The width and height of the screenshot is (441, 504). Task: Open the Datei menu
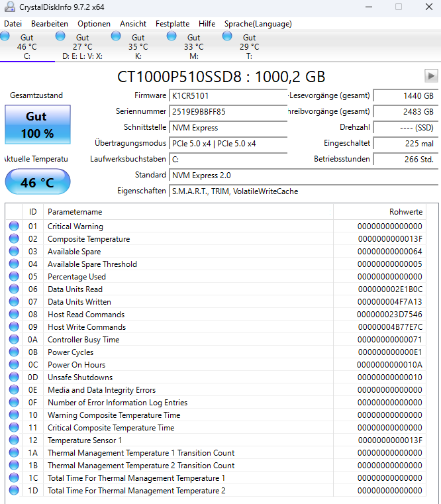[13, 24]
